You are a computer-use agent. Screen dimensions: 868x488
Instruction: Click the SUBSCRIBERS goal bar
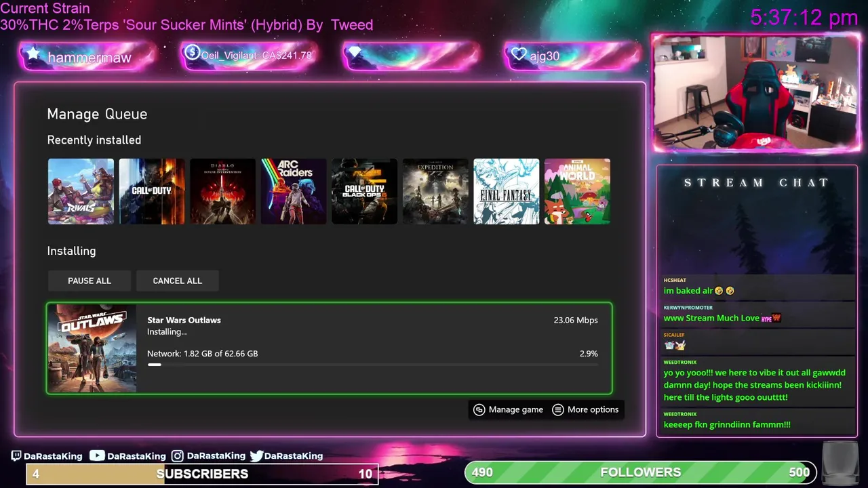(202, 474)
